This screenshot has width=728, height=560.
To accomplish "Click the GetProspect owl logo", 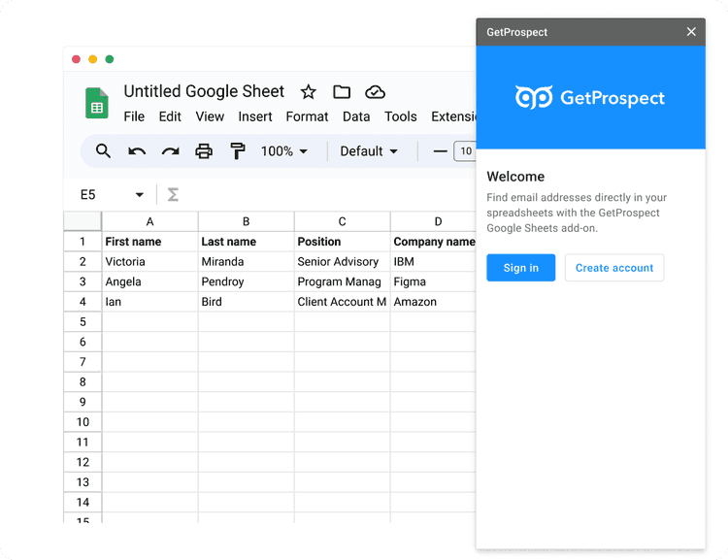I will click(x=534, y=97).
